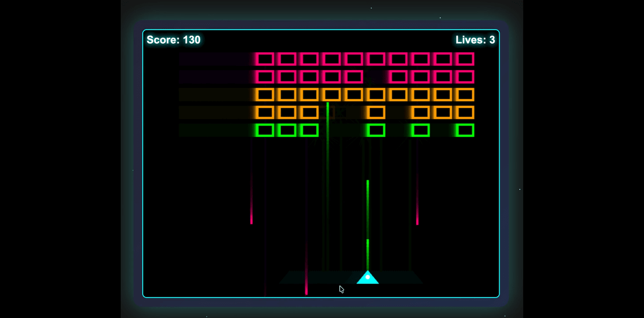Click the cyan triangle player ship
The width and height of the screenshot is (644, 318).
point(368,277)
